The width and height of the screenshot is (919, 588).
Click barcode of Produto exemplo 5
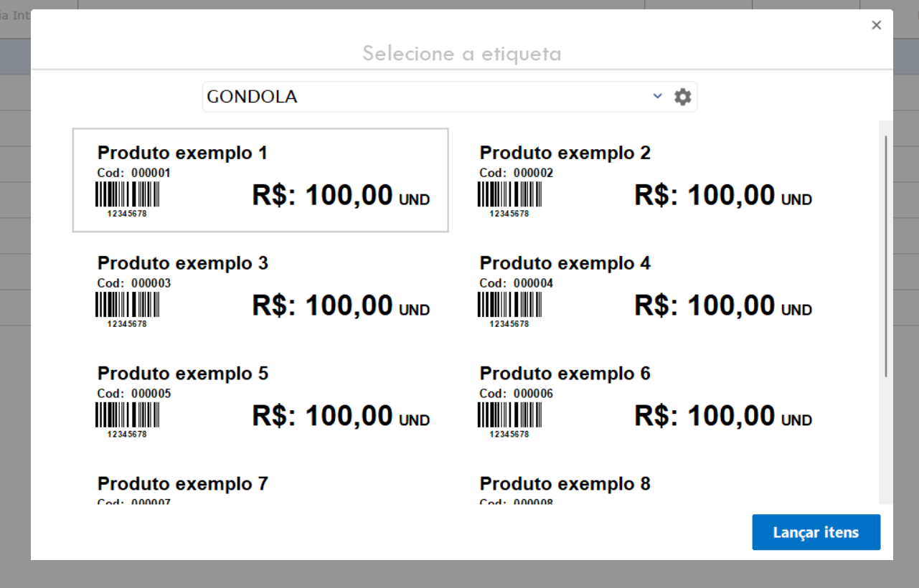(127, 415)
